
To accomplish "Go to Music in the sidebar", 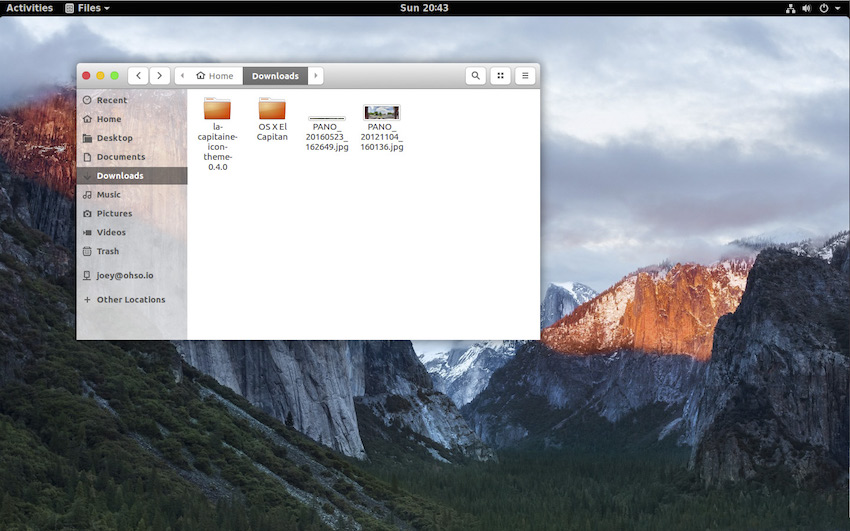I will (108, 195).
